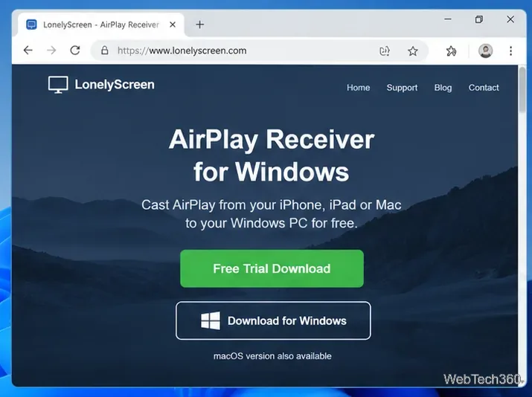532x397 pixels.
Task: Click the padlock site info icon
Action: click(105, 51)
